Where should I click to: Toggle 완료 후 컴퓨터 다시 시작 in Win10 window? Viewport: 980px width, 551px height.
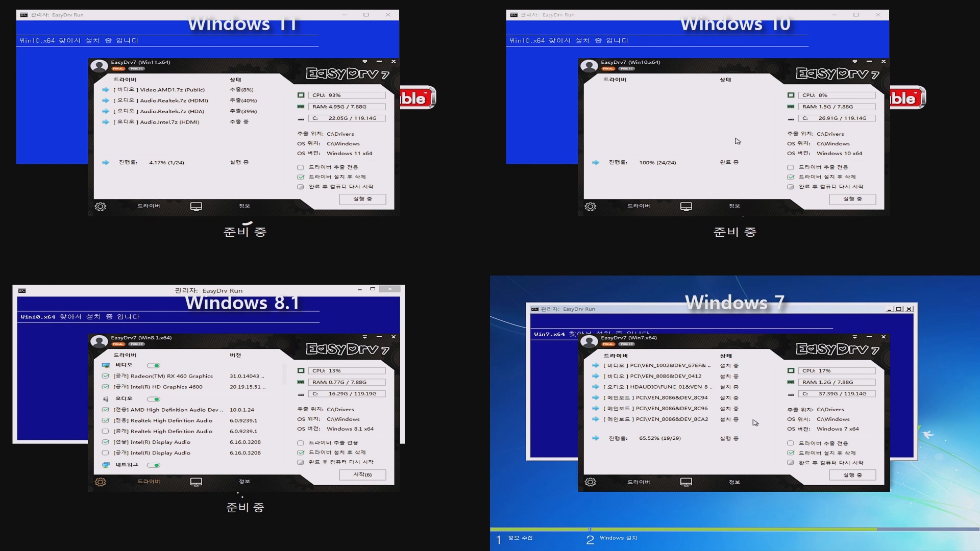pos(791,187)
